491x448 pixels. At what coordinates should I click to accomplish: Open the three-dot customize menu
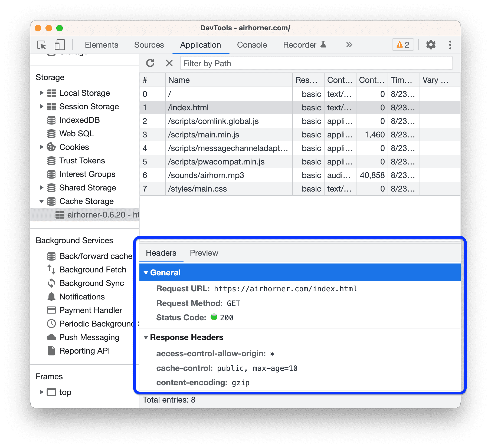coord(450,45)
